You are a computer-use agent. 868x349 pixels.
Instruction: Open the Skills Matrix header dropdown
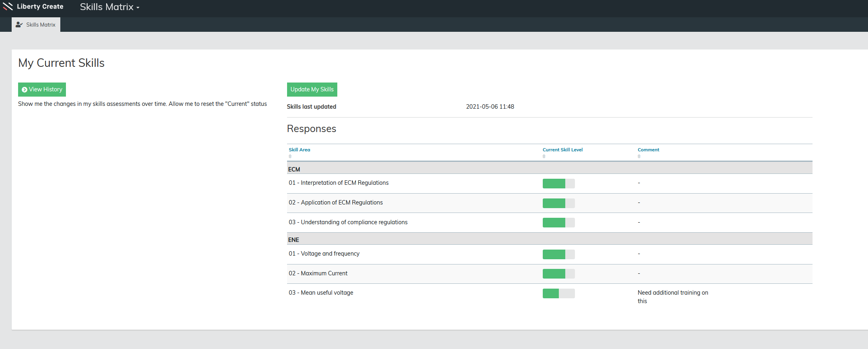pos(109,7)
